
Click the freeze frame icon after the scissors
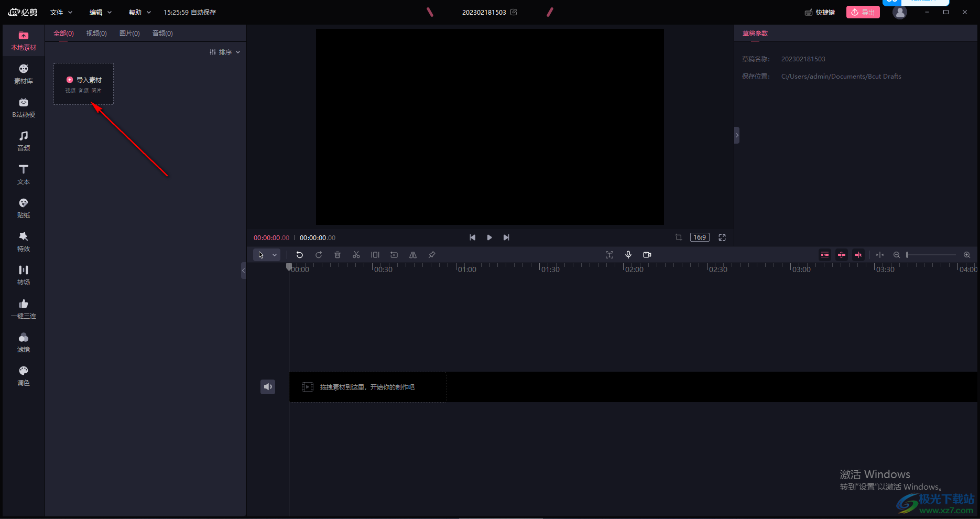pyautogui.click(x=375, y=255)
